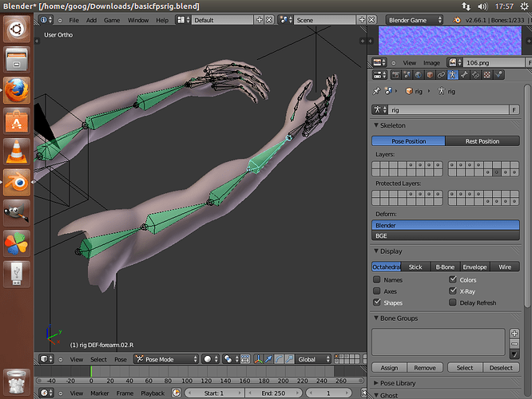Screen dimensions: 532x399
Task: Open GIMP from the Ubuntu launcher
Action: point(17,213)
